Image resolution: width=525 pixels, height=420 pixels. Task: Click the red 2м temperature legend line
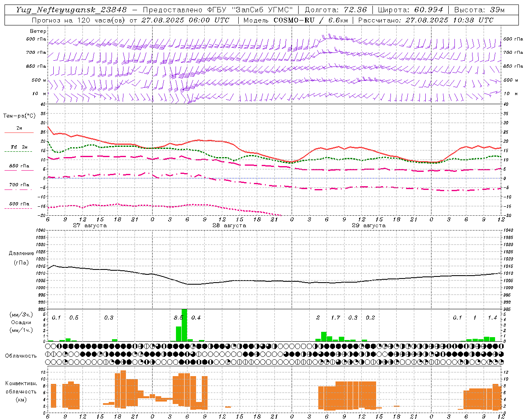(19, 132)
